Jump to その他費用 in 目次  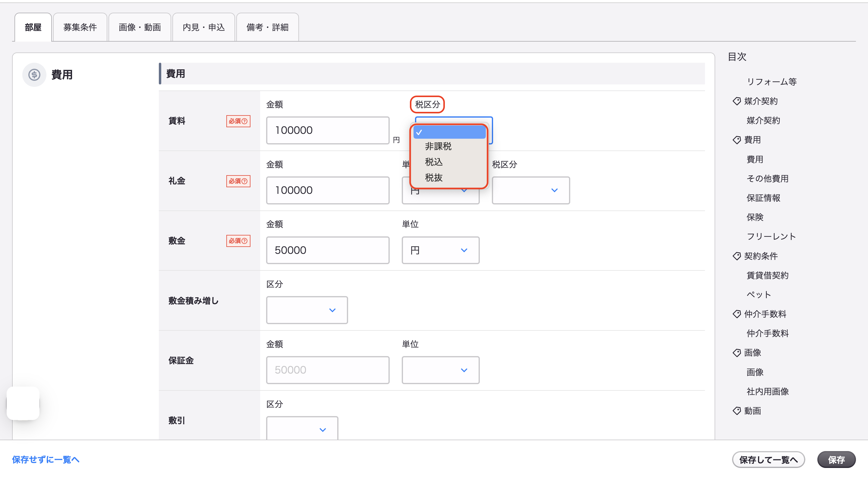pyautogui.click(x=768, y=179)
